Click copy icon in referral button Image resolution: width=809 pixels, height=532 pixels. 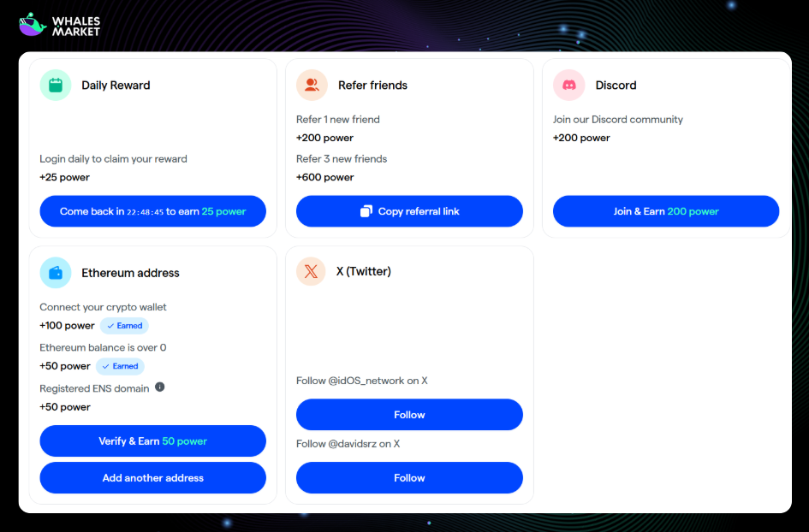click(366, 211)
